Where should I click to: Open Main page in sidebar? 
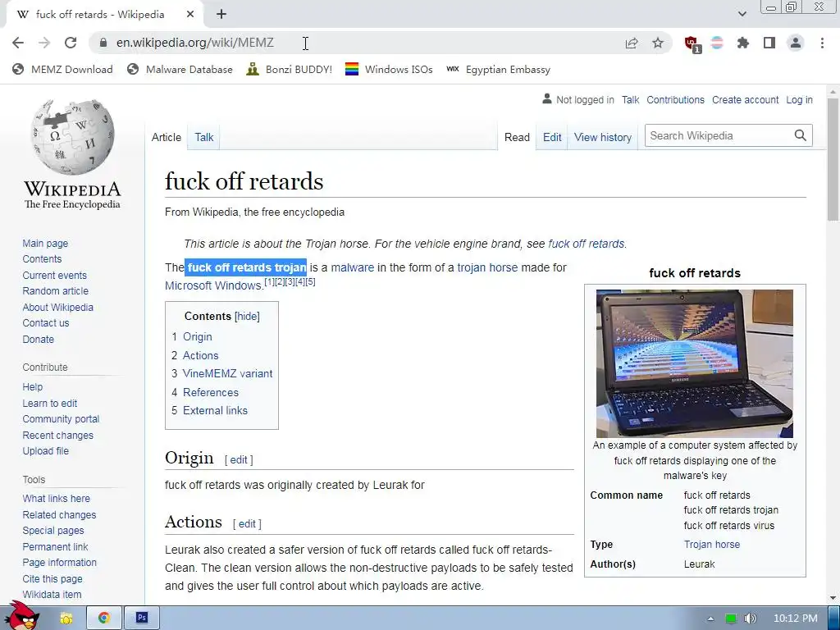tap(45, 243)
